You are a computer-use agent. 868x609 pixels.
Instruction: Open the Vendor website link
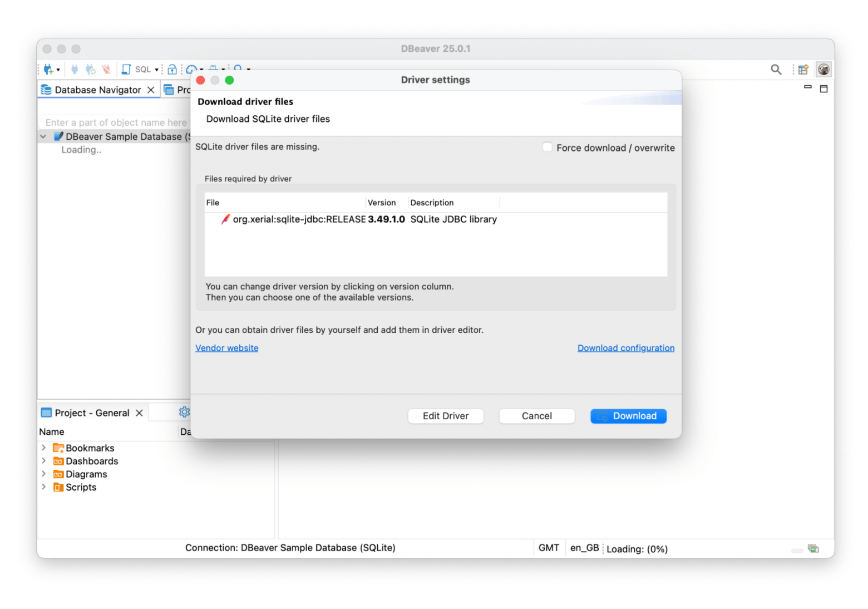click(226, 348)
